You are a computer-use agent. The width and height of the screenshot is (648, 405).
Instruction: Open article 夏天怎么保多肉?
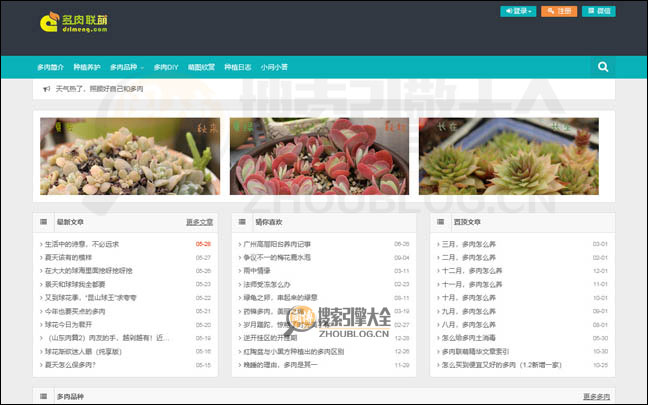click(x=70, y=365)
